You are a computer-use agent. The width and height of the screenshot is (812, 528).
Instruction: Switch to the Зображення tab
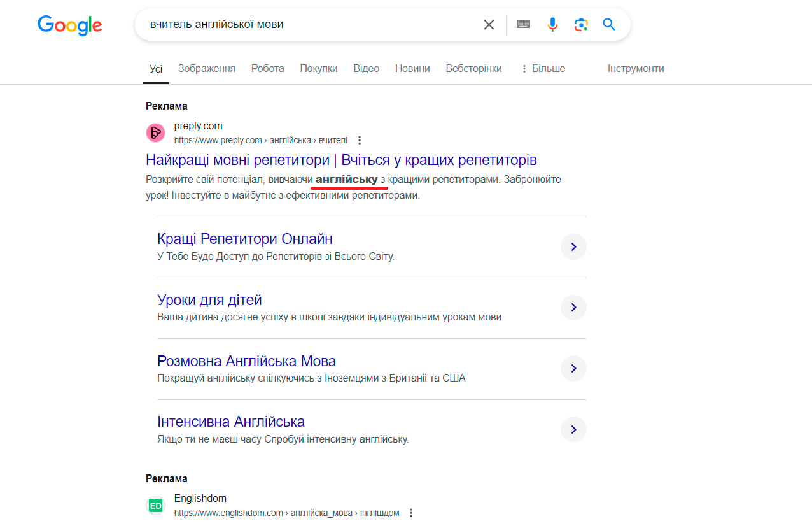[x=207, y=68]
